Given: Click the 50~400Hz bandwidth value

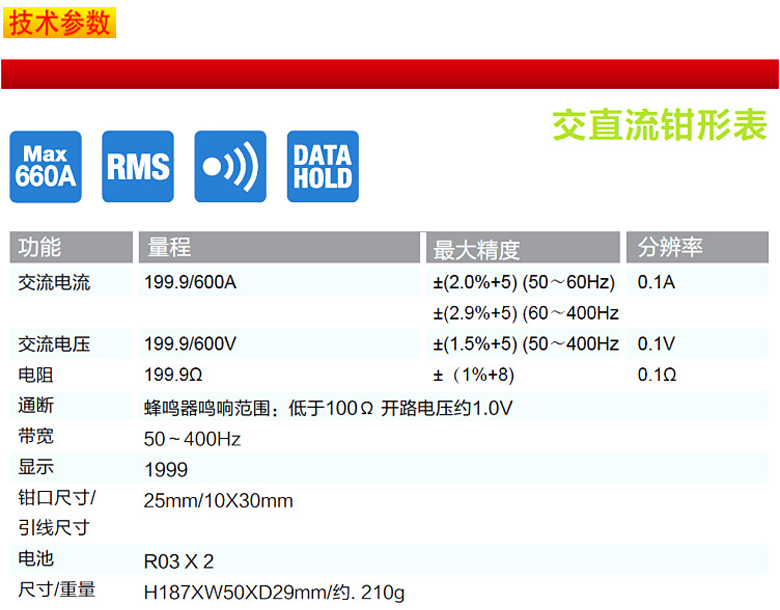Looking at the screenshot, I should click(192, 439).
